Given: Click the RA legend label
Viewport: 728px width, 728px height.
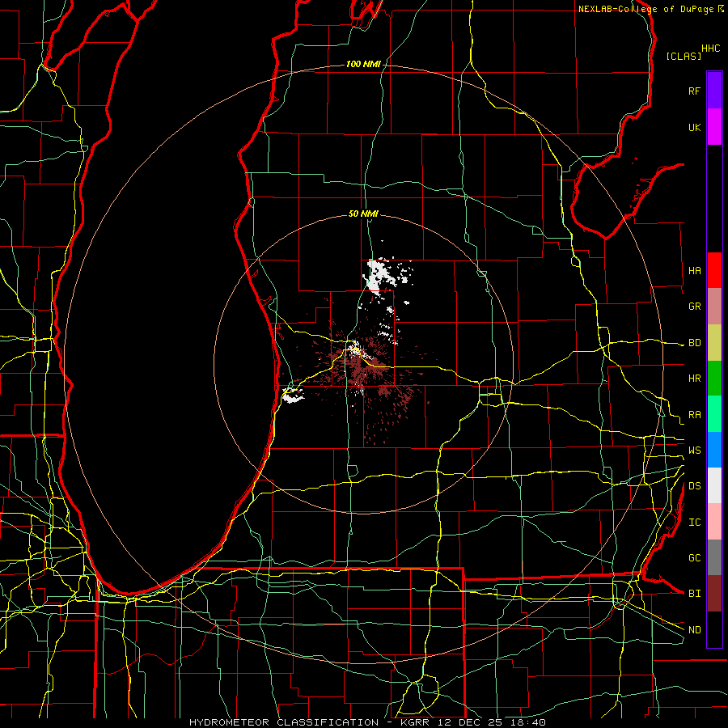Looking at the screenshot, I should [x=694, y=415].
